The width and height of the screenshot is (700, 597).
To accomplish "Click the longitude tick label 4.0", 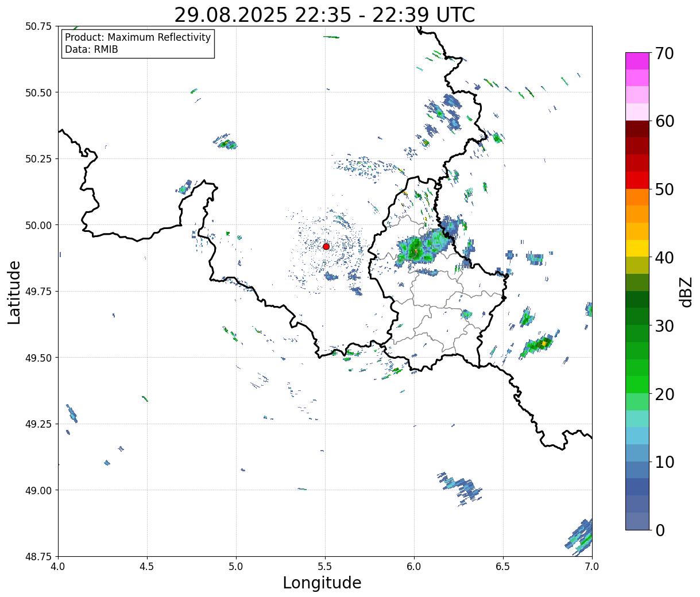I will pyautogui.click(x=58, y=567).
